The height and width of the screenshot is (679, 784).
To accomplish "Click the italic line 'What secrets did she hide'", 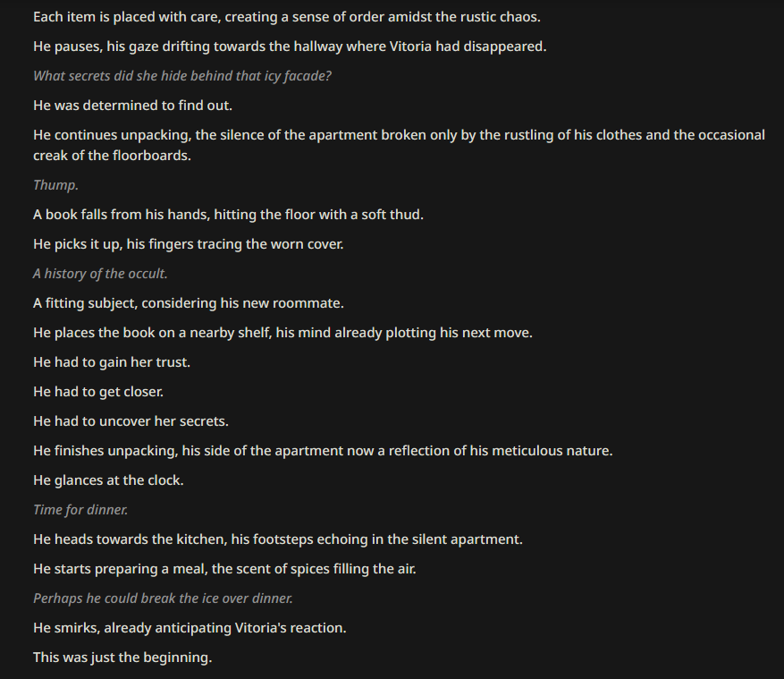I will pos(182,76).
